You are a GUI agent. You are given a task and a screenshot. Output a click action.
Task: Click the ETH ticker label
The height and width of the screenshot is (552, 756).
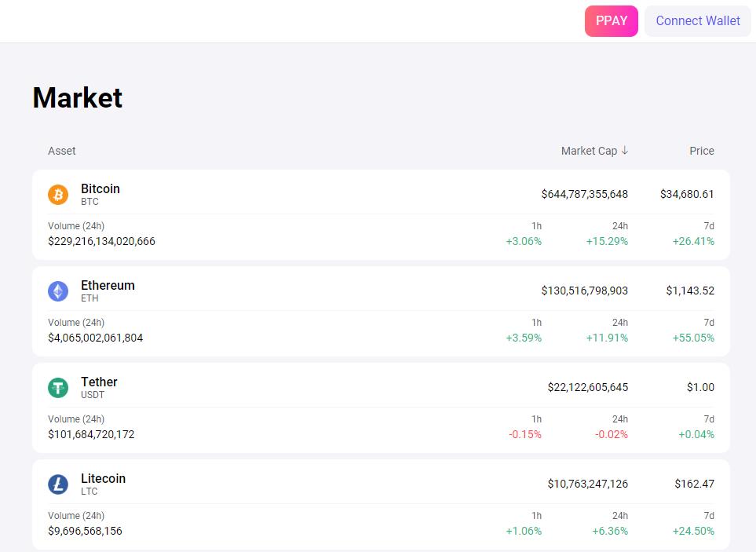pos(89,298)
